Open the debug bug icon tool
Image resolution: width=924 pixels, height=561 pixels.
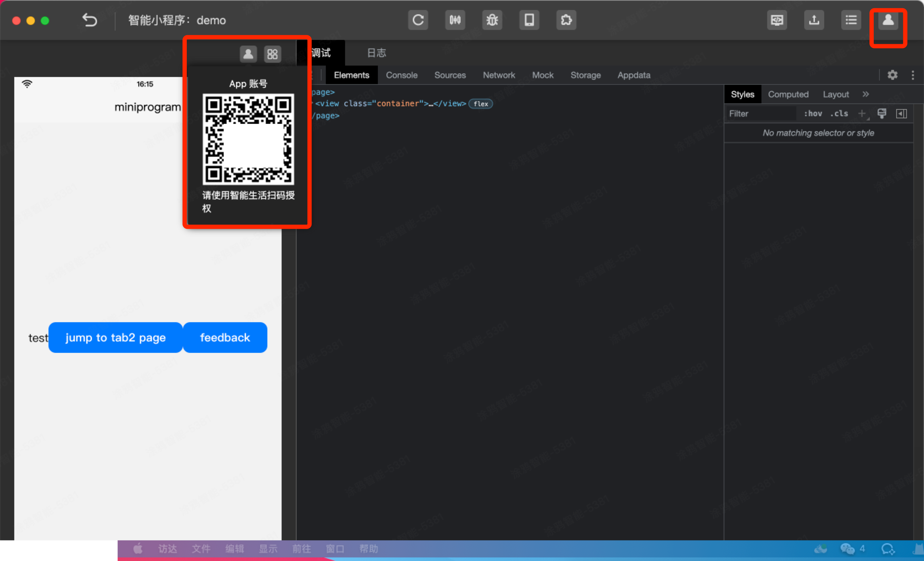(x=492, y=20)
